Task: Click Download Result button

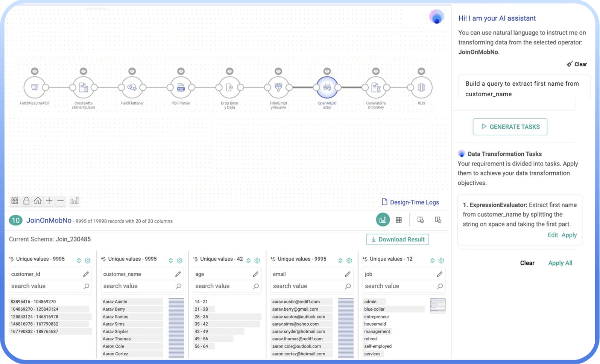Action: click(x=397, y=240)
